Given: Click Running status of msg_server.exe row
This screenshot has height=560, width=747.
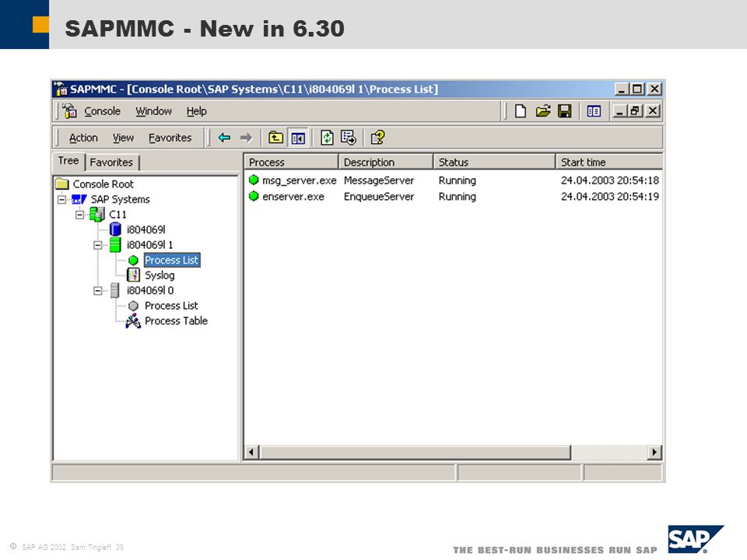Looking at the screenshot, I should [x=458, y=180].
